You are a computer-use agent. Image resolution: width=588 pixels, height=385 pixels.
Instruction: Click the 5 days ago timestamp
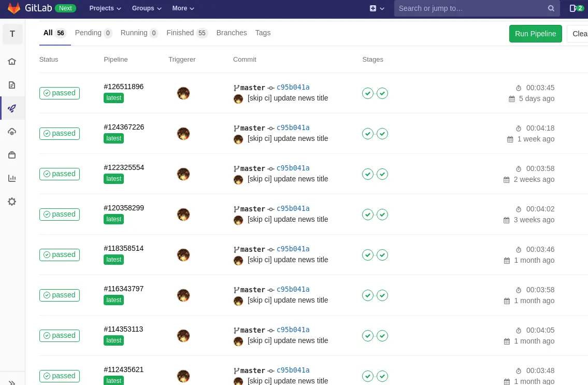[537, 98]
